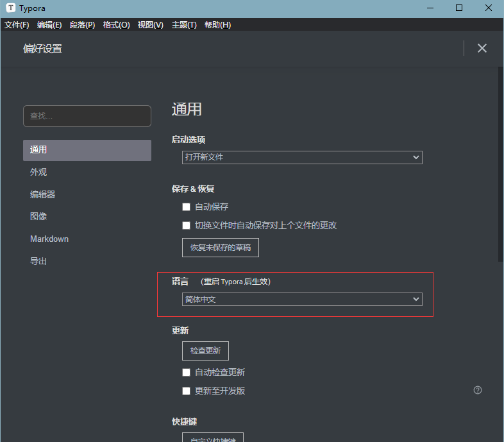The height and width of the screenshot is (442, 504).
Task: Click the 更新 section heading
Action: (180, 330)
